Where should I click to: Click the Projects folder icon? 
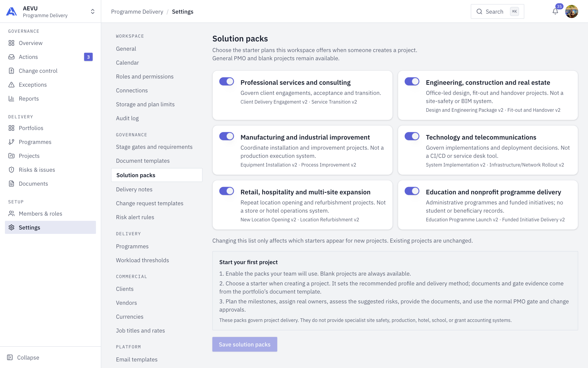tap(11, 156)
